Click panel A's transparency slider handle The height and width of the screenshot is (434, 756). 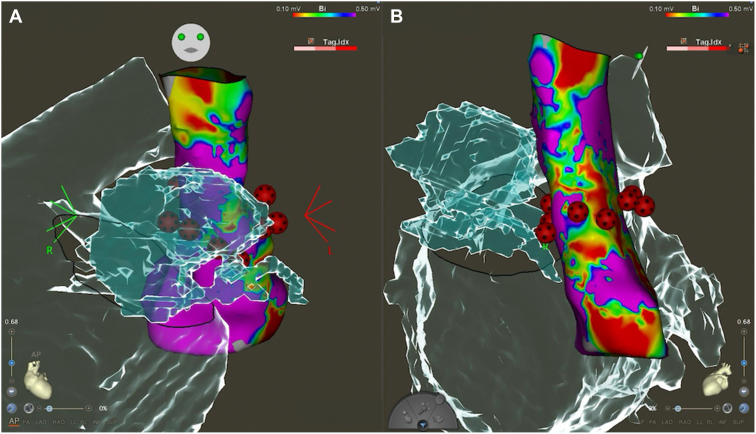click(49, 408)
